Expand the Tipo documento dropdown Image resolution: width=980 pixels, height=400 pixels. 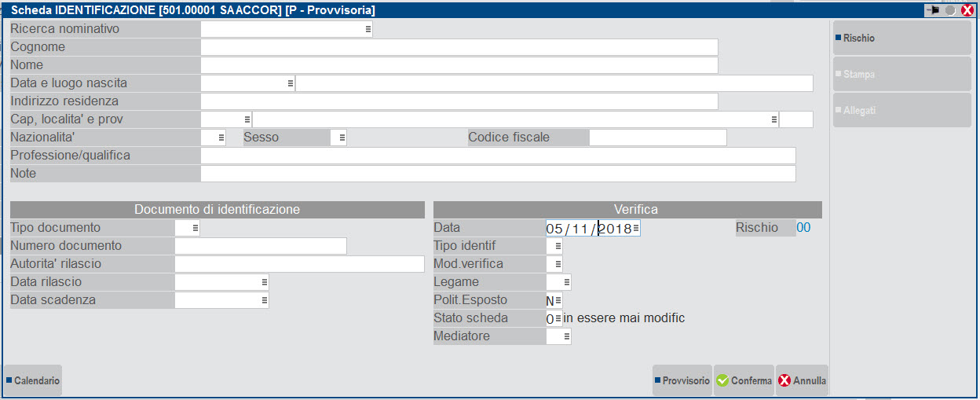click(x=195, y=228)
